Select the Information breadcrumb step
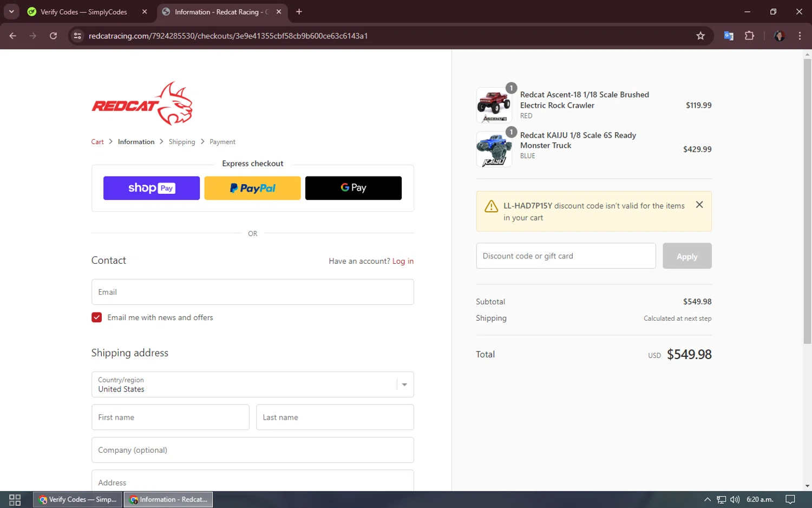812x508 pixels. [136, 142]
